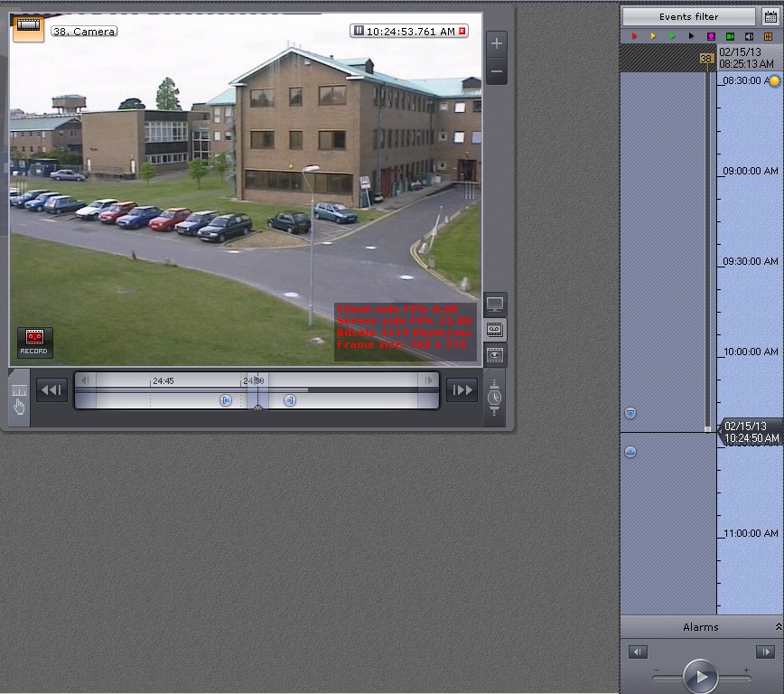Open the 38. Camera selector label
The height and width of the screenshot is (694, 784).
[x=84, y=32]
